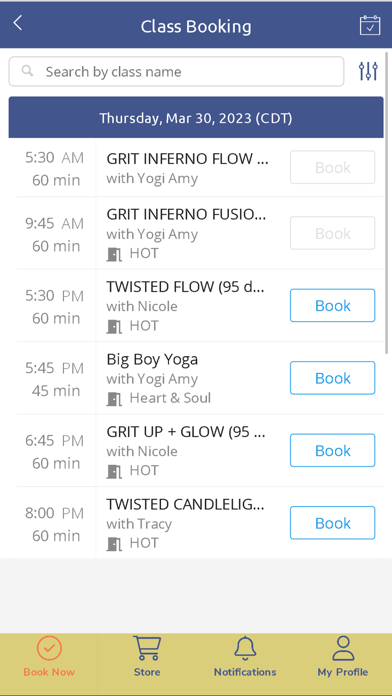Focus the Search by class name field
392x696 pixels.
176,71
